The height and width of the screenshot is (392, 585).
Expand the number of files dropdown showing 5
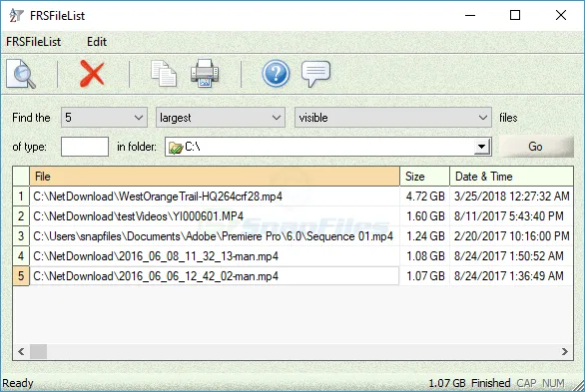click(104, 118)
